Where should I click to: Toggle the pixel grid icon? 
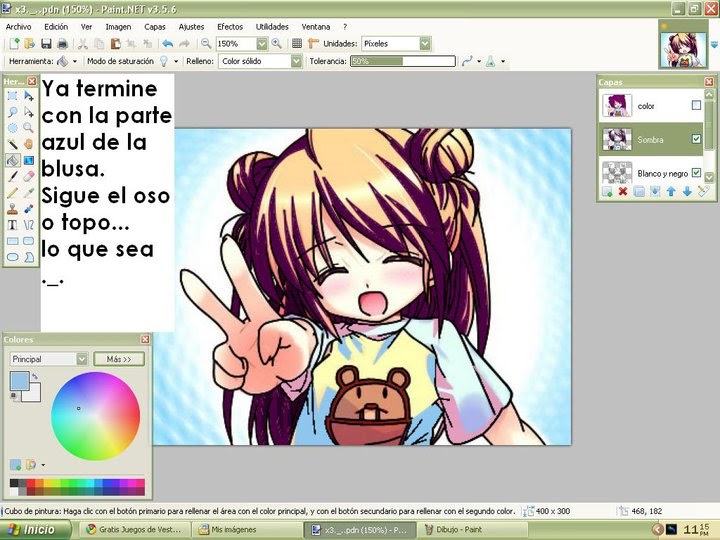297,44
